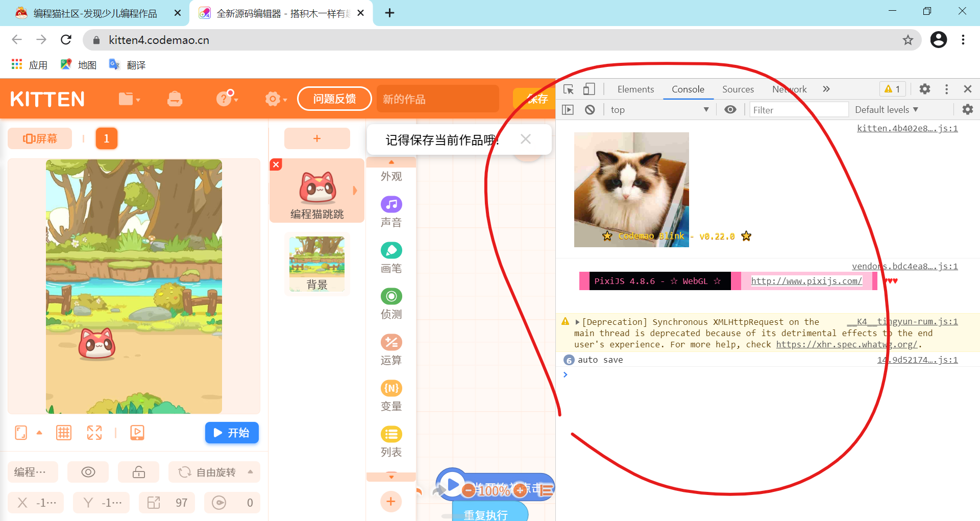Activate DevTools inspect element picker
Screen dimensions: 980x521
click(x=569, y=89)
